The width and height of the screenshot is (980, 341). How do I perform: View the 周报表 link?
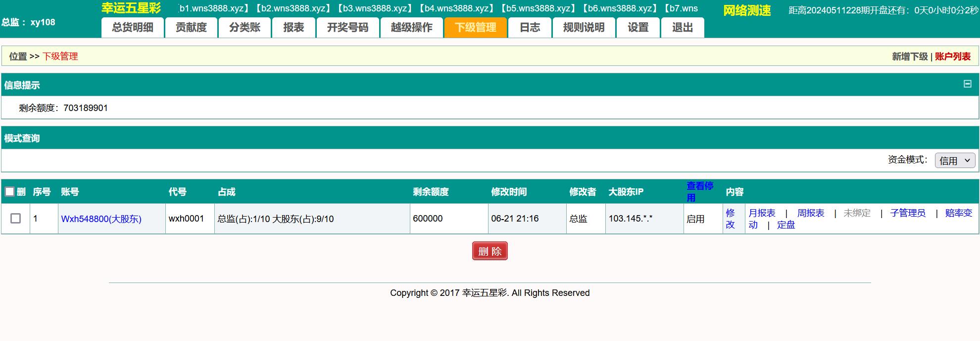(x=810, y=213)
